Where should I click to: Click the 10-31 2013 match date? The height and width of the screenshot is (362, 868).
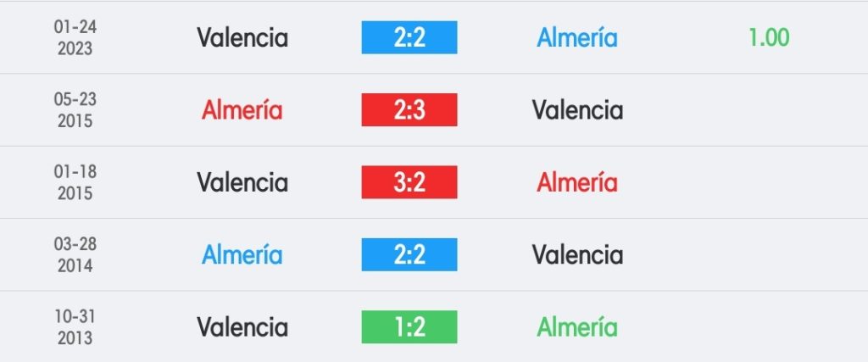75,327
